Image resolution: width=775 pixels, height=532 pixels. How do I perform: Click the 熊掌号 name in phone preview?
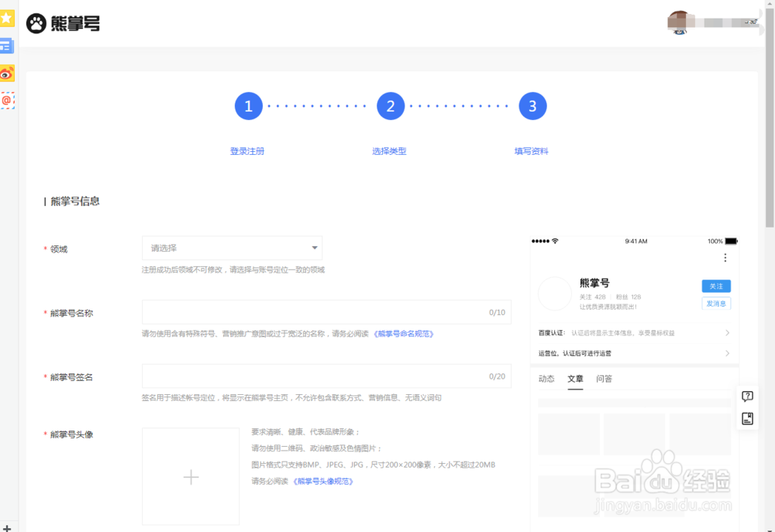point(594,283)
